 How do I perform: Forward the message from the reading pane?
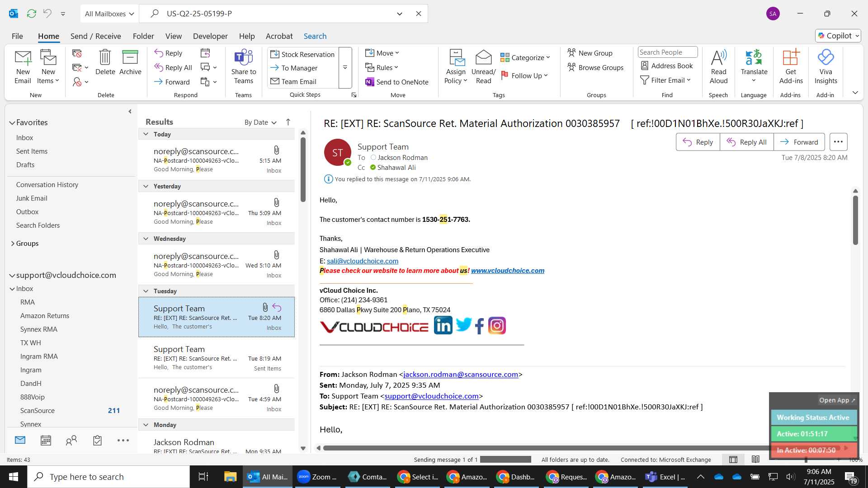pyautogui.click(x=799, y=142)
